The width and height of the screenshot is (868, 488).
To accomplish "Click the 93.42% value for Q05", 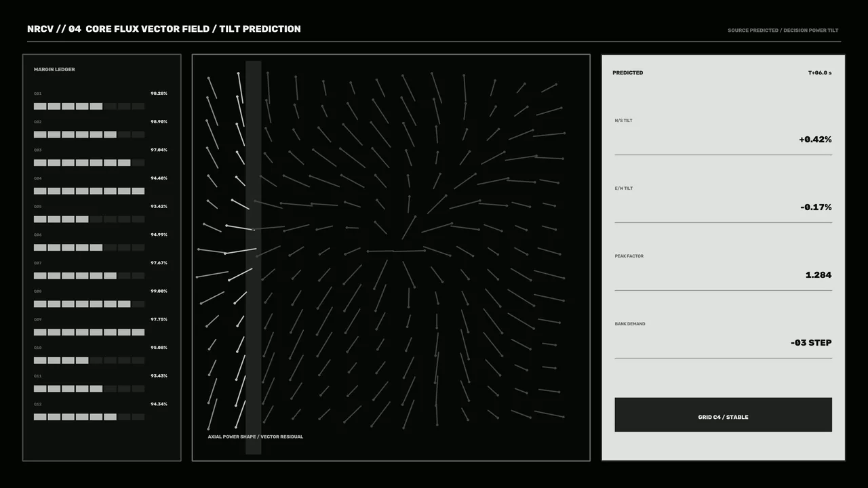I will pyautogui.click(x=159, y=206).
